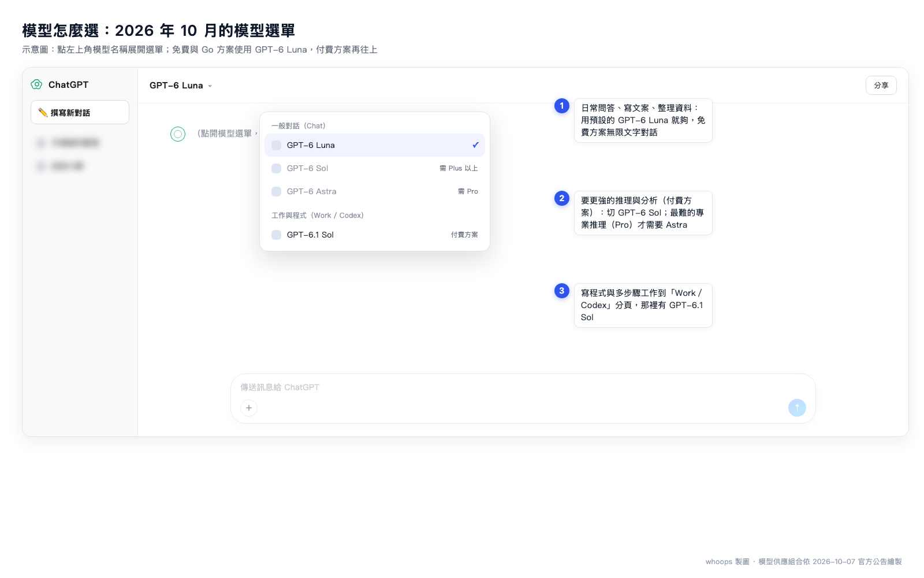Image resolution: width=924 pixels, height=578 pixels.
Task: Choose GPT-6 Astra requiring Pro
Action: [x=375, y=191]
